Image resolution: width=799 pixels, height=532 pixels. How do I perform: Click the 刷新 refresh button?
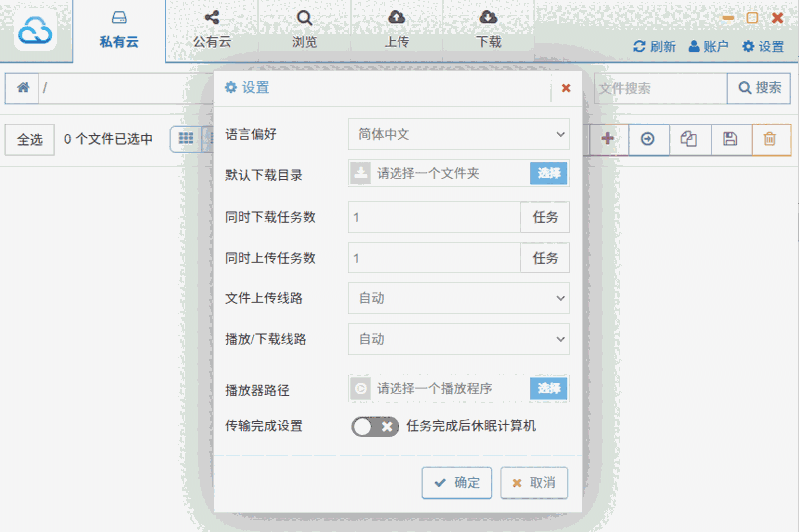click(x=654, y=46)
